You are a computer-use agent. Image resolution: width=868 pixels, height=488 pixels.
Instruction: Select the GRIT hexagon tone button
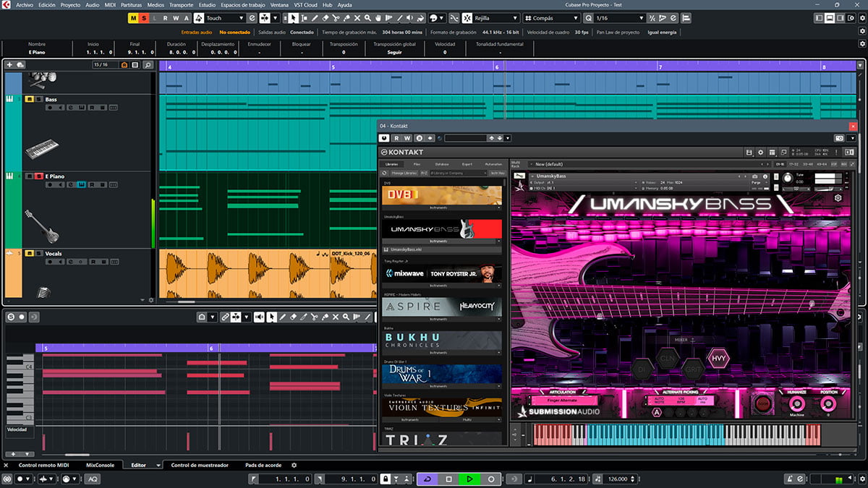pyautogui.click(x=693, y=369)
